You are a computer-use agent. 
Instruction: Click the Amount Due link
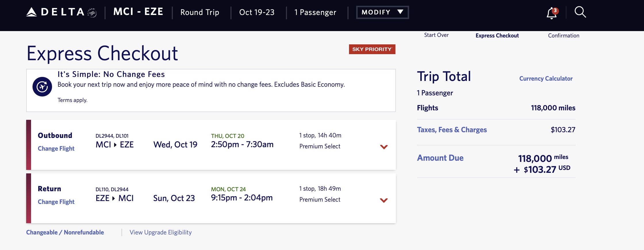coord(440,158)
